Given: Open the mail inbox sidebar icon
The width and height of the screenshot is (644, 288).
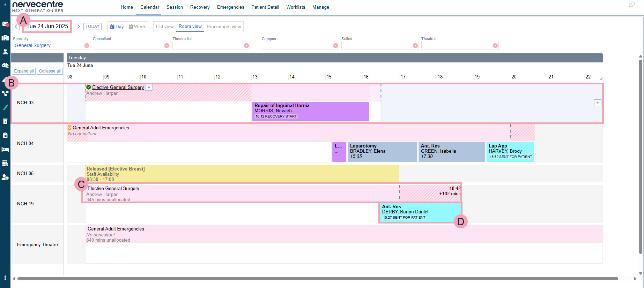Looking at the screenshot, I should coord(5,24).
